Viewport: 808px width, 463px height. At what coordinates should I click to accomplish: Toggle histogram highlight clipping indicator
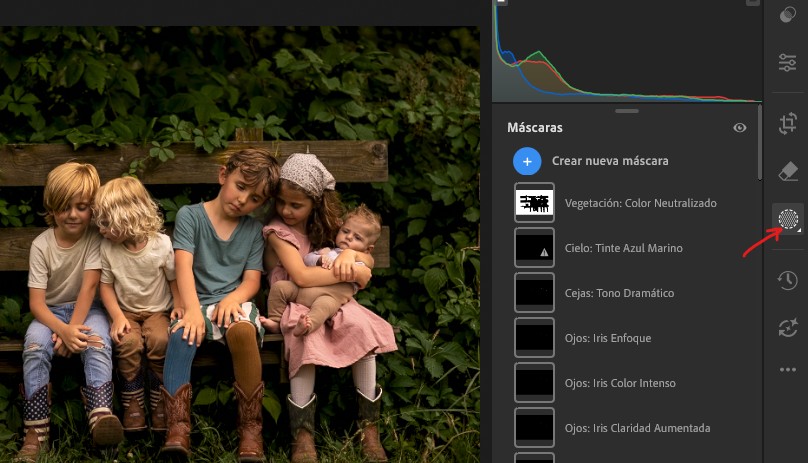[752, 3]
